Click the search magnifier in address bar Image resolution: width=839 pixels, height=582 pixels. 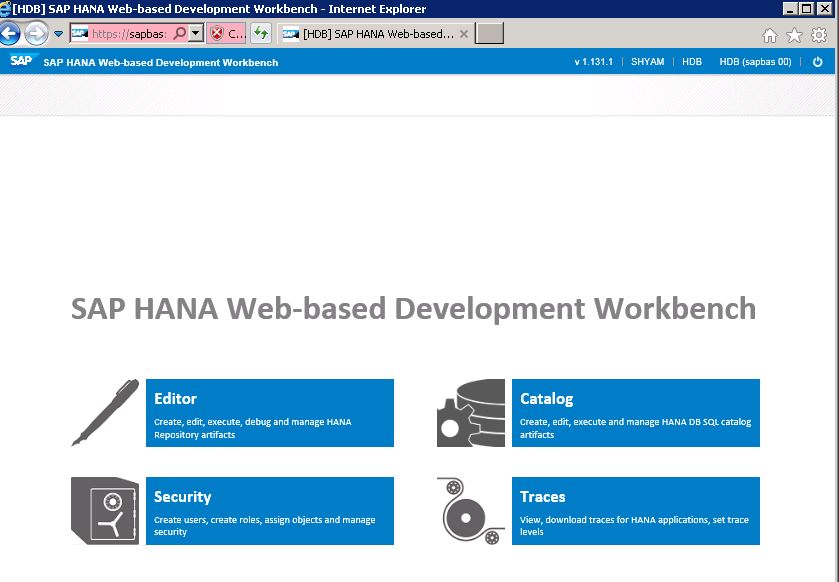(x=180, y=33)
